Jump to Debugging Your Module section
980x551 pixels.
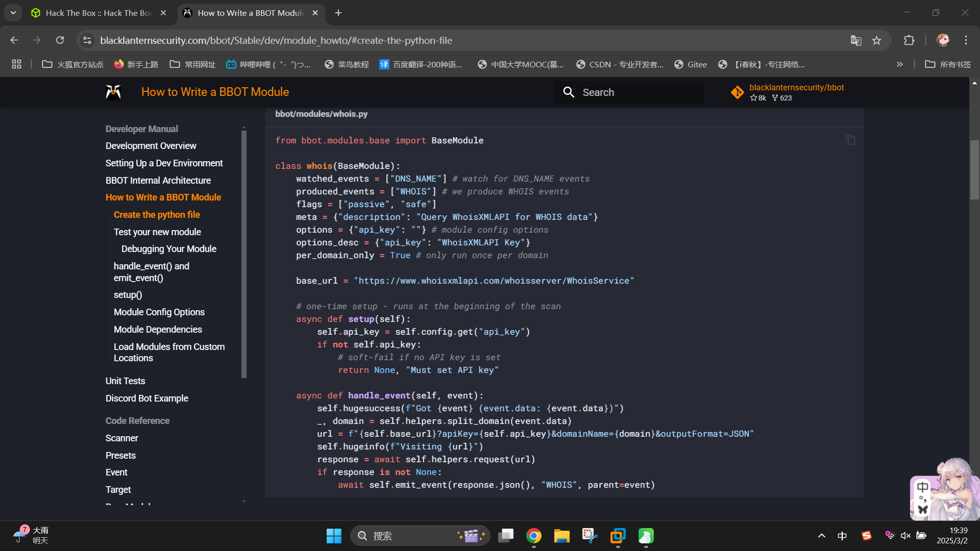pos(169,249)
